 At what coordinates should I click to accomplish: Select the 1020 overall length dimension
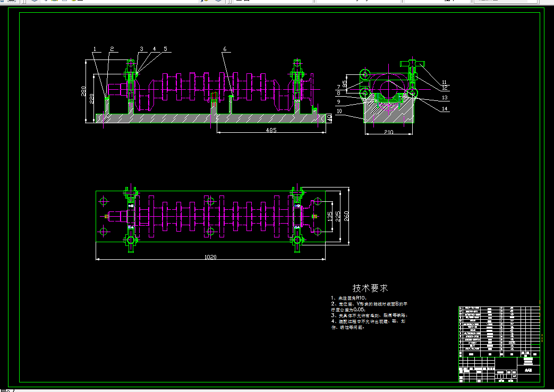[x=210, y=257]
